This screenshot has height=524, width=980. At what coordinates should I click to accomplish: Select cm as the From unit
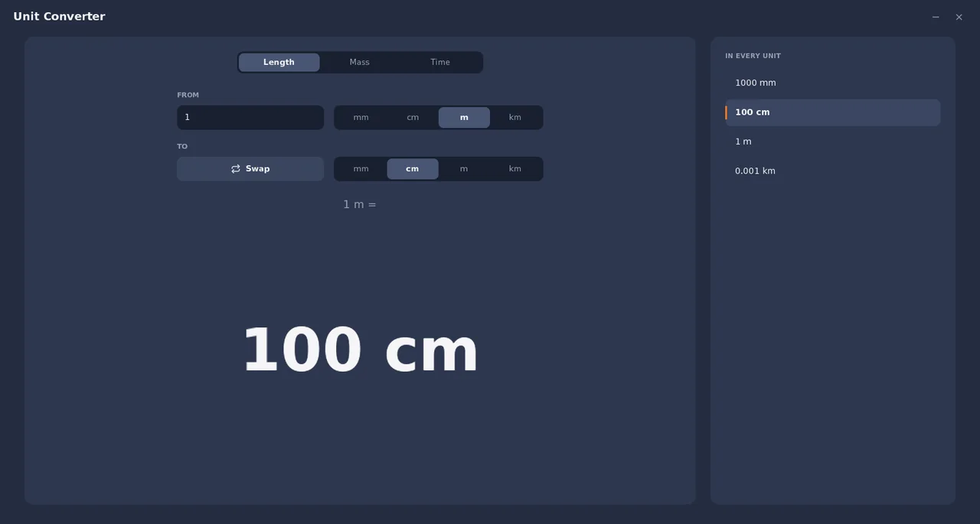pyautogui.click(x=413, y=117)
